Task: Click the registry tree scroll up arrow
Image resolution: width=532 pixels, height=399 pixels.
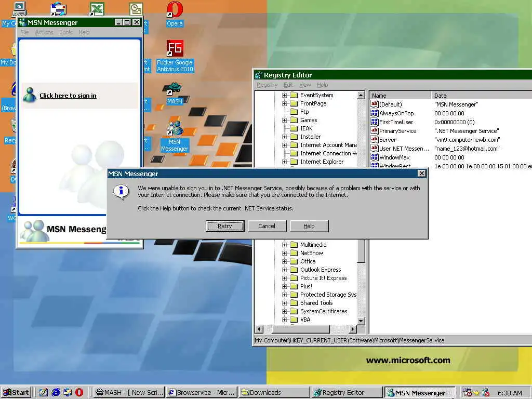Action: click(361, 95)
